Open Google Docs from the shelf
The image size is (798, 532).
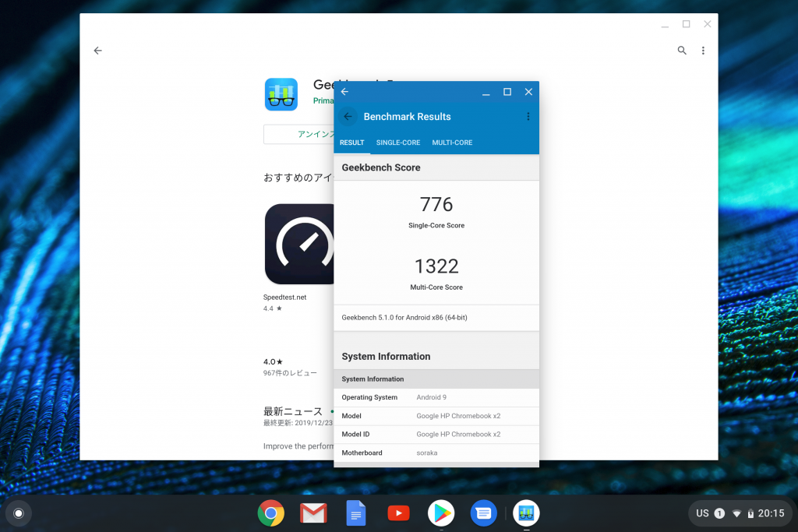point(355,513)
